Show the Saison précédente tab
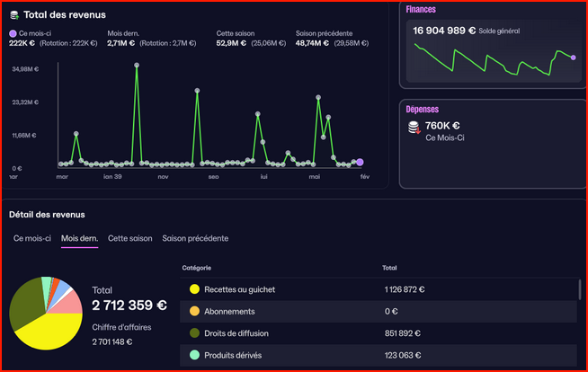 coord(195,238)
